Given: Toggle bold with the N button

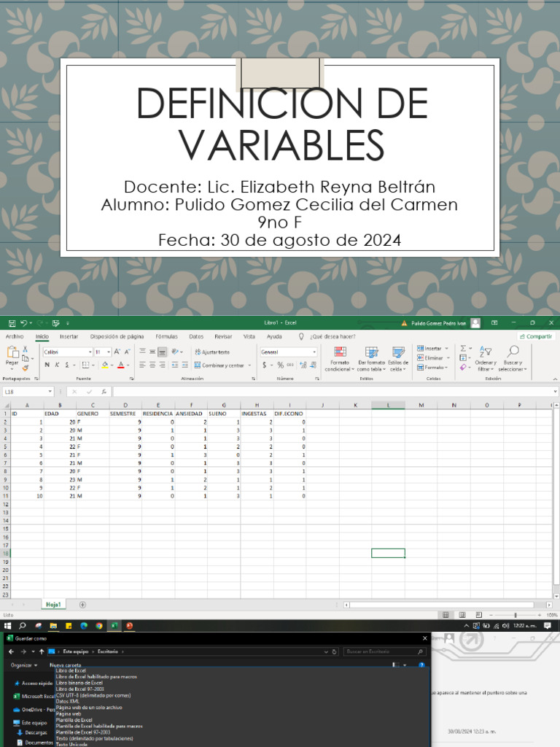Looking at the screenshot, I should 47,365.
